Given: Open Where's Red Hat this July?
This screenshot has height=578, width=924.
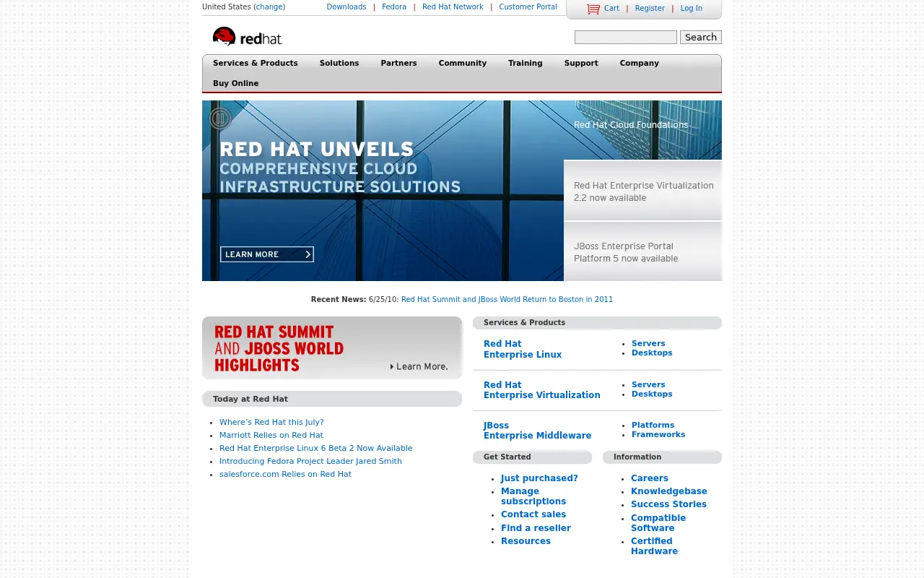Looking at the screenshot, I should [271, 423].
